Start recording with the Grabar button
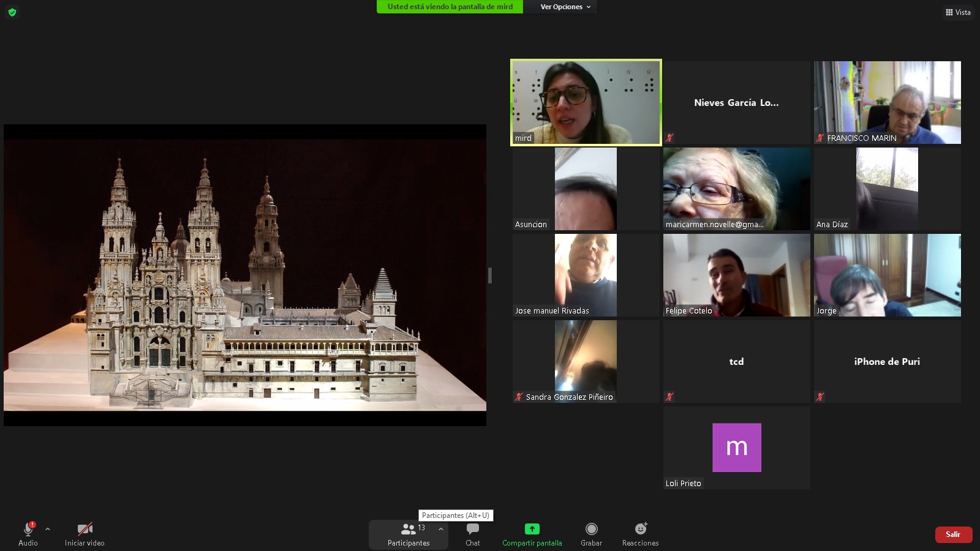This screenshot has width=980, height=551. point(591,534)
